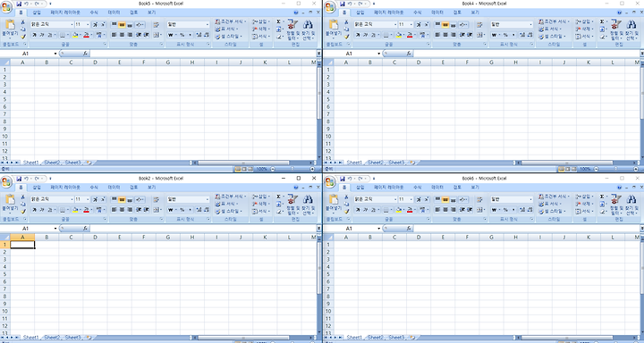Screen dimensions: 644x343
Task: Click Save icon in Book2 quick access toolbar
Action: [20, 179]
